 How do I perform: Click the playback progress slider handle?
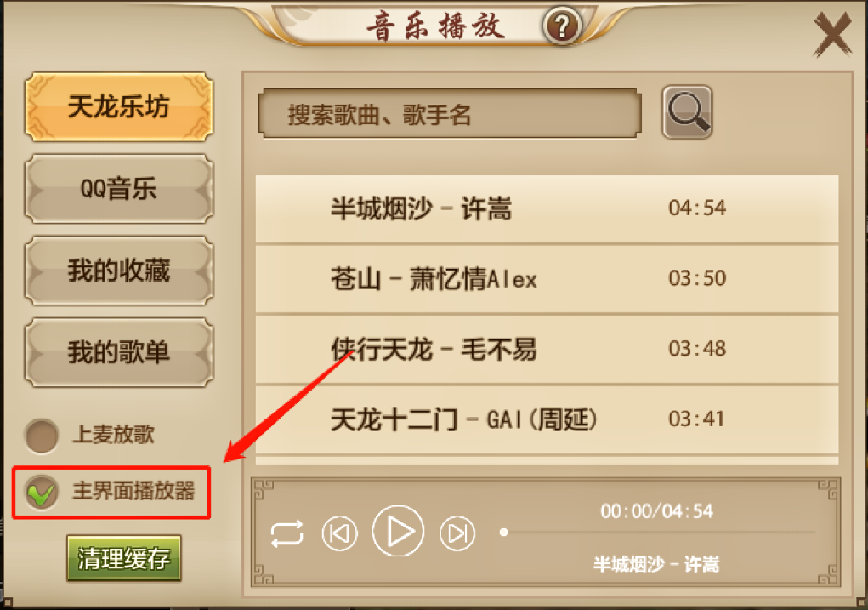click(503, 533)
